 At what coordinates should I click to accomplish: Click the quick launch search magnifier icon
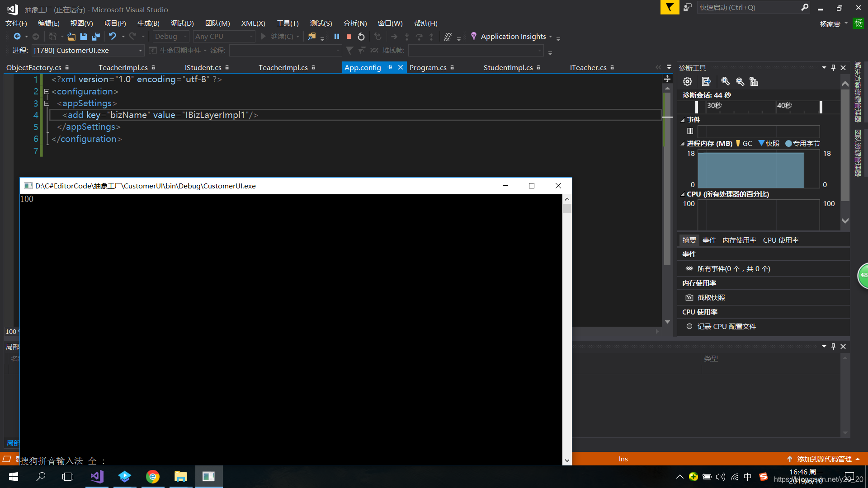click(805, 7)
